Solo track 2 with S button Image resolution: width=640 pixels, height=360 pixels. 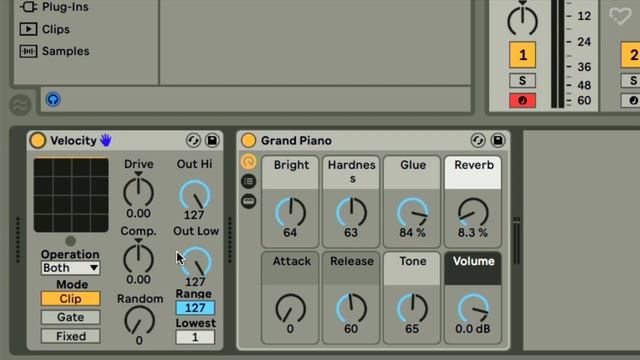click(x=631, y=81)
